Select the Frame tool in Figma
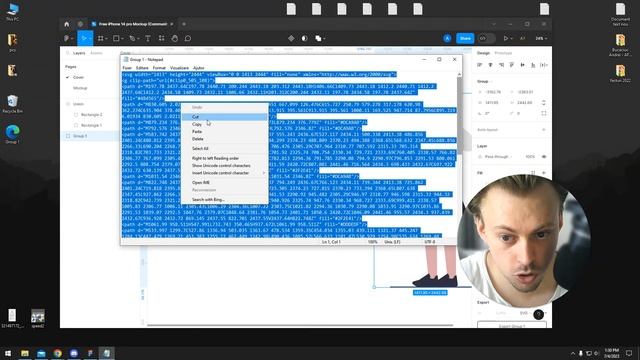Screen dimensions: 640x360 (100, 38)
